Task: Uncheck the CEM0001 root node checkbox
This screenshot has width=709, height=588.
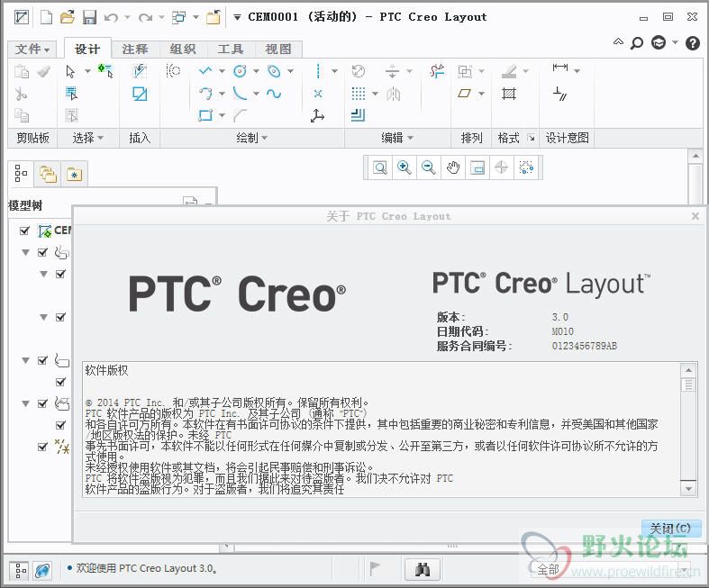Action: pyautogui.click(x=24, y=231)
